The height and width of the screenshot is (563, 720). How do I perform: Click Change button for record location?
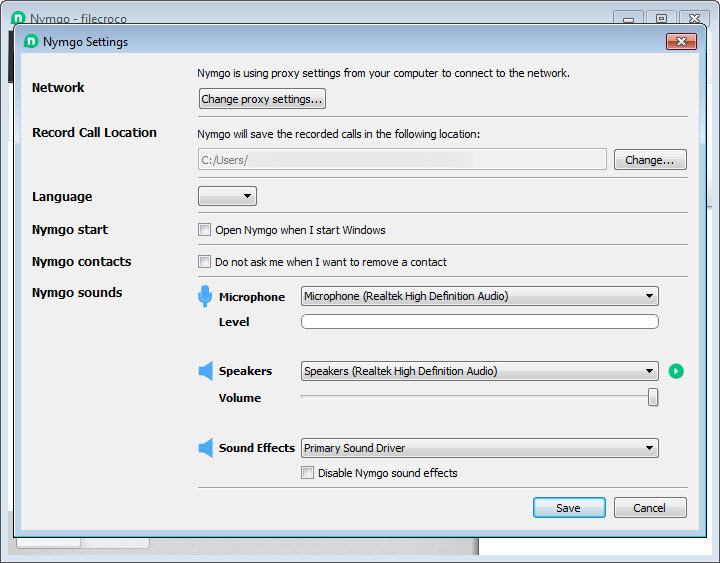(650, 160)
